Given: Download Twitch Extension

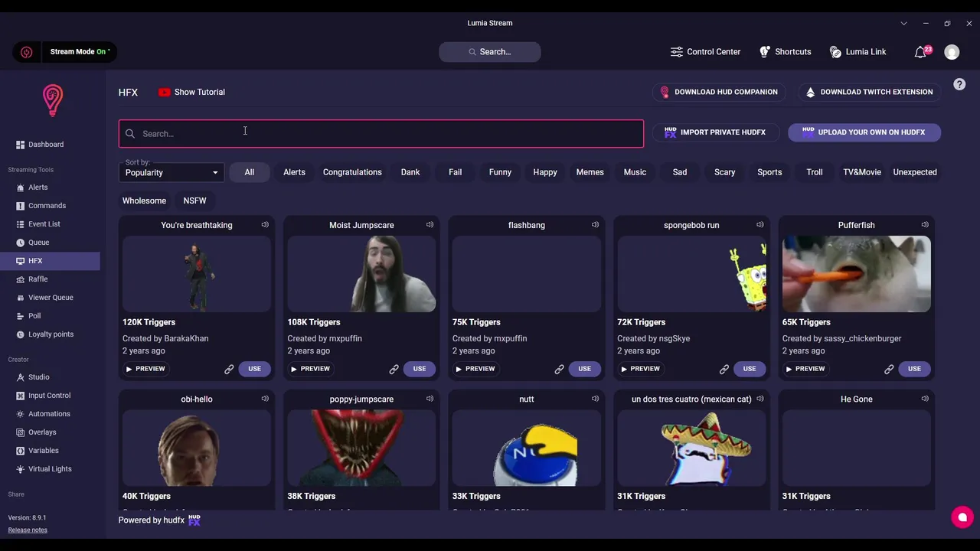Looking at the screenshot, I should tap(869, 92).
